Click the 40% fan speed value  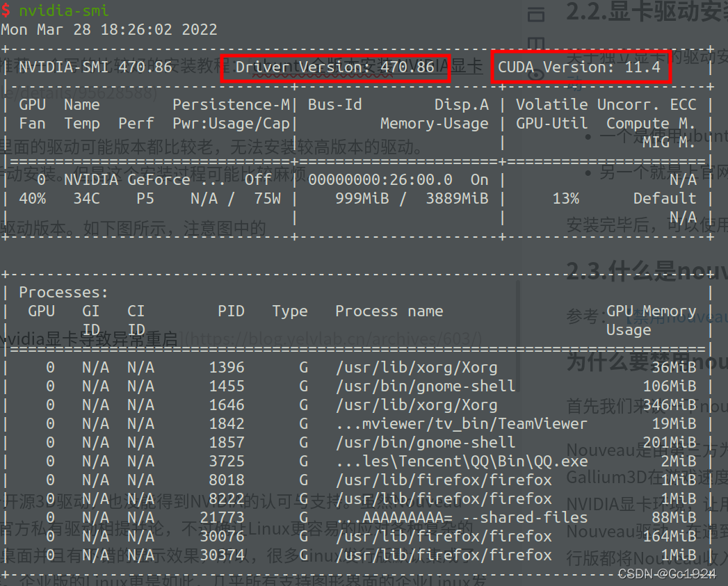(32, 199)
